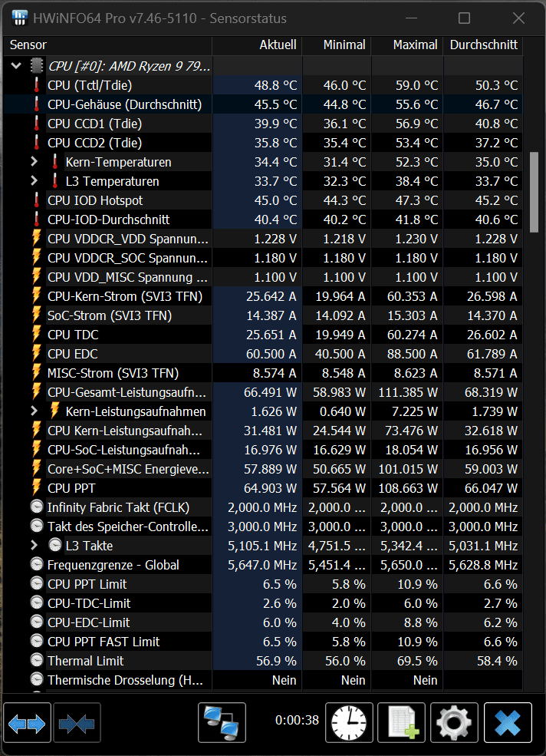Select the Thermische Drosselung row

(263, 680)
